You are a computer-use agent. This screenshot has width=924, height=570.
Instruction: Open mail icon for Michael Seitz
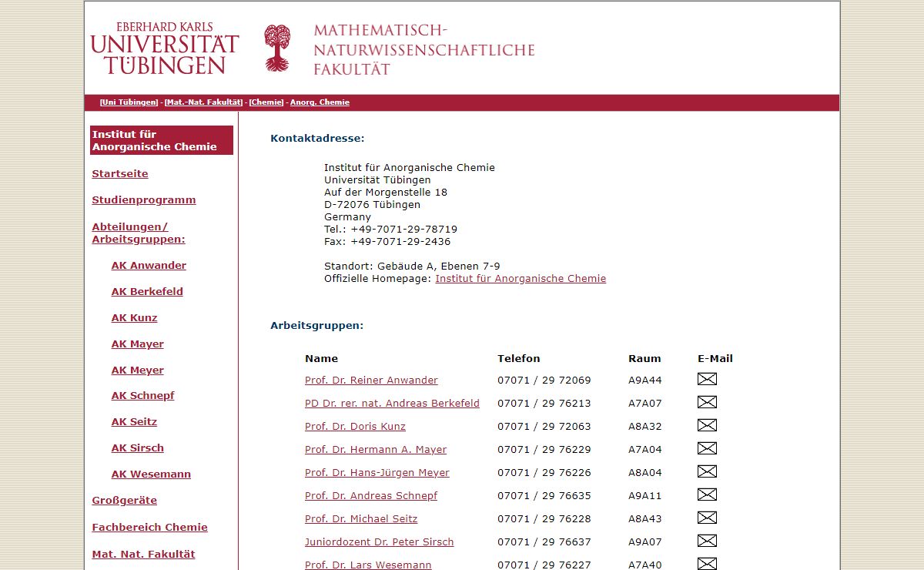point(707,518)
